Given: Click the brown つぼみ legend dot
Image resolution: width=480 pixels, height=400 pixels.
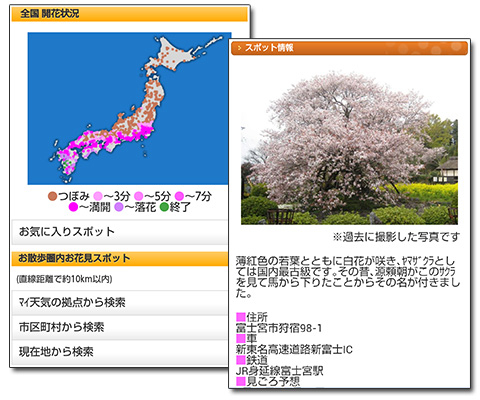Looking at the screenshot, I should tap(52, 196).
